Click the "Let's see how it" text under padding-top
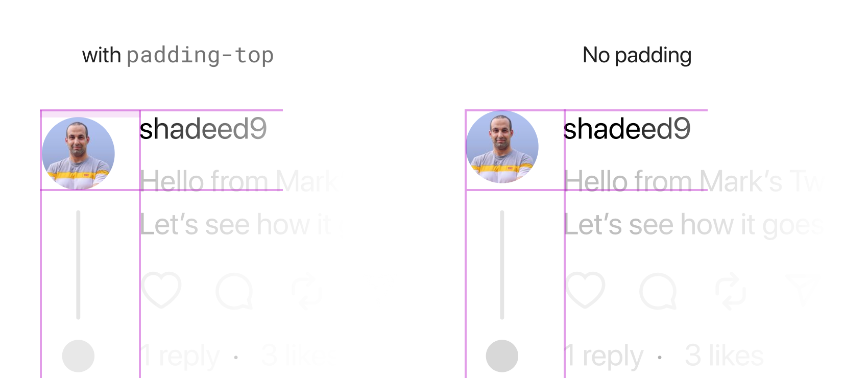Image resolution: width=868 pixels, height=378 pixels. [x=235, y=225]
